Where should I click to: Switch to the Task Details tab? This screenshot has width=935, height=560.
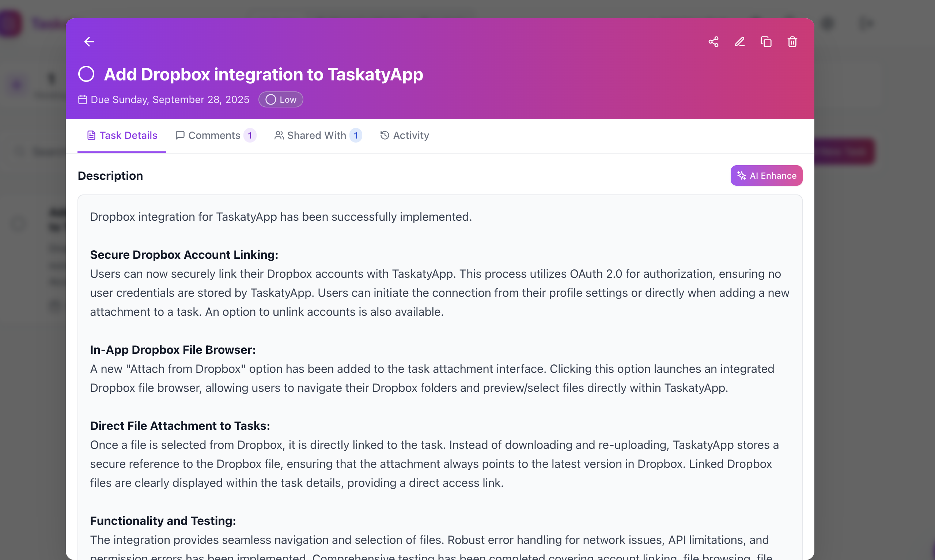(x=122, y=136)
